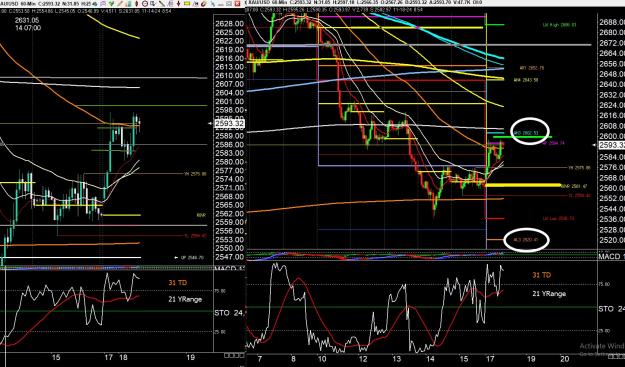
Task: Click the 2520 price on right axis
Action: coord(611,240)
